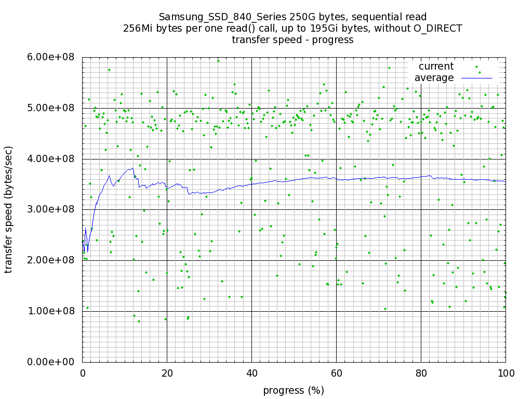Click the 1.00e+08 y-axis tick label

50,311
